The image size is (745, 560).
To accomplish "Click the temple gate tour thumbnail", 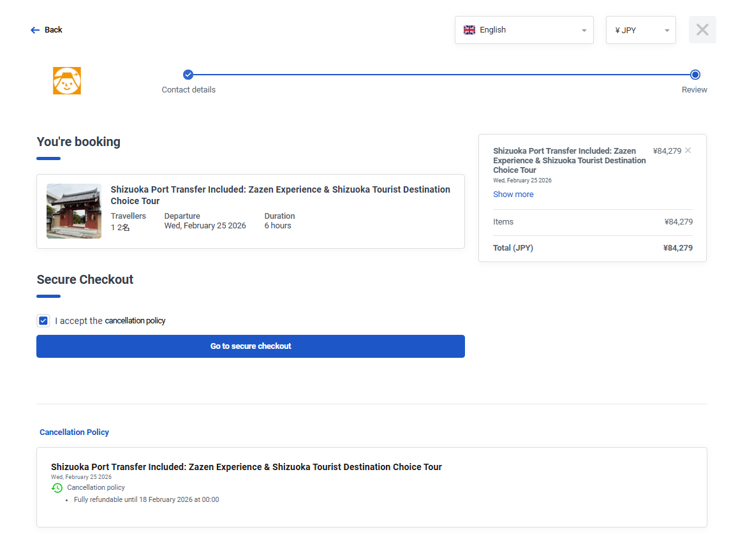I will tap(74, 211).
